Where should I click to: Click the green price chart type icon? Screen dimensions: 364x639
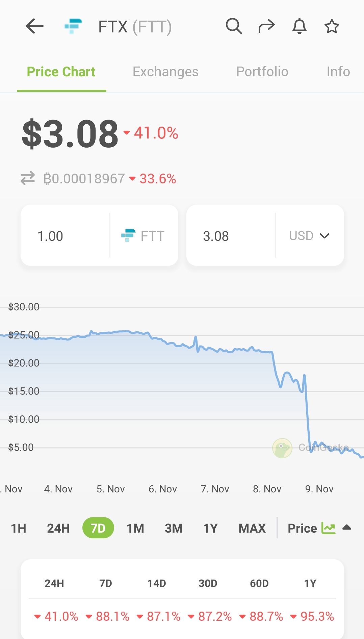click(328, 528)
